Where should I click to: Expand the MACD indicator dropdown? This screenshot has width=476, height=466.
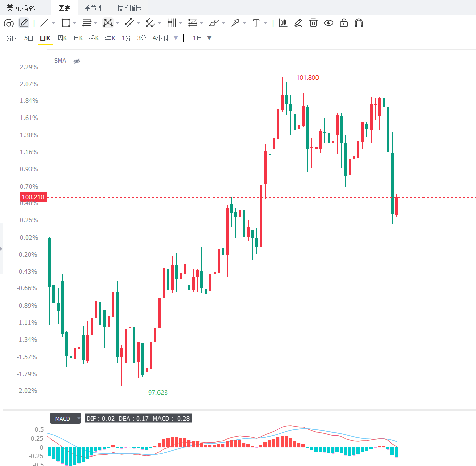[x=79, y=419]
